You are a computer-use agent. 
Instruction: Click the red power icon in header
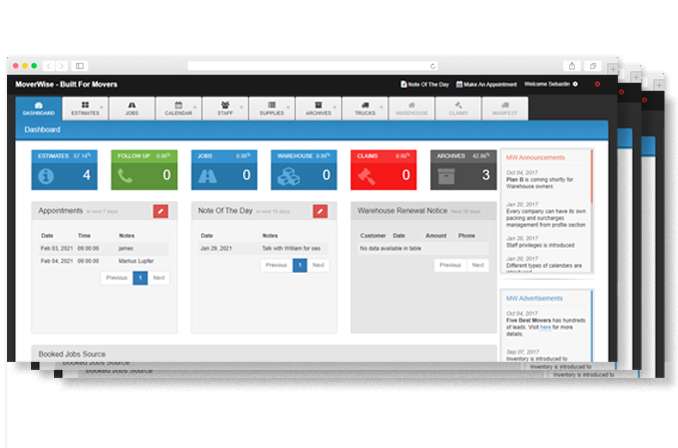(x=598, y=84)
